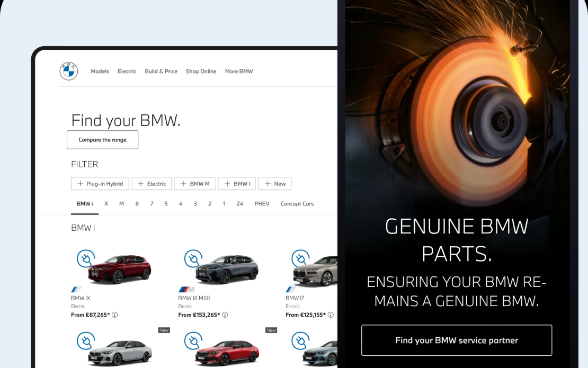This screenshot has width=588, height=368.
Task: Switch to the M series tab
Action: tap(121, 204)
